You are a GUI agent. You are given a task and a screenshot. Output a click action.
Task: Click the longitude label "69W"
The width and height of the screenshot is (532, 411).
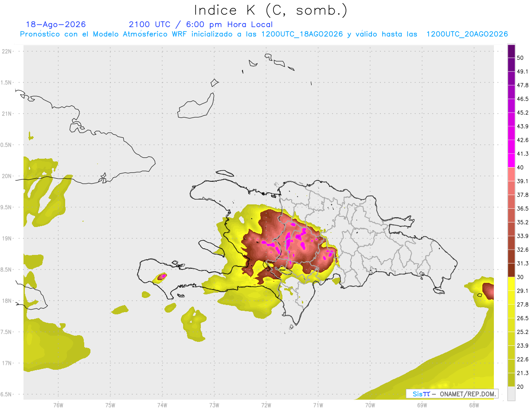[422, 405]
